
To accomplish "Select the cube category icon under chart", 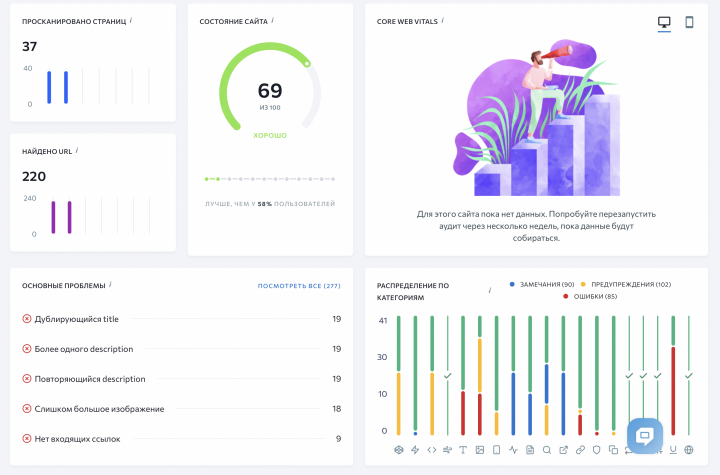I will (x=399, y=450).
